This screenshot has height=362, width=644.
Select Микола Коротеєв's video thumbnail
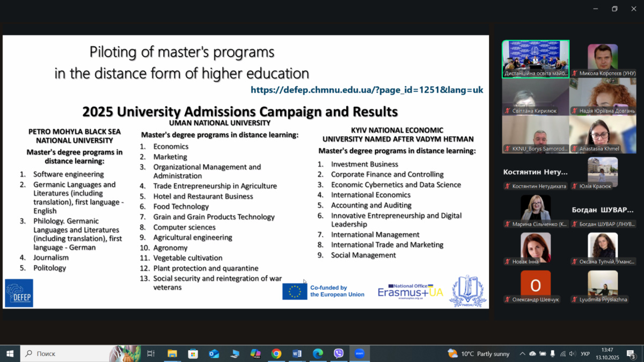point(603,59)
